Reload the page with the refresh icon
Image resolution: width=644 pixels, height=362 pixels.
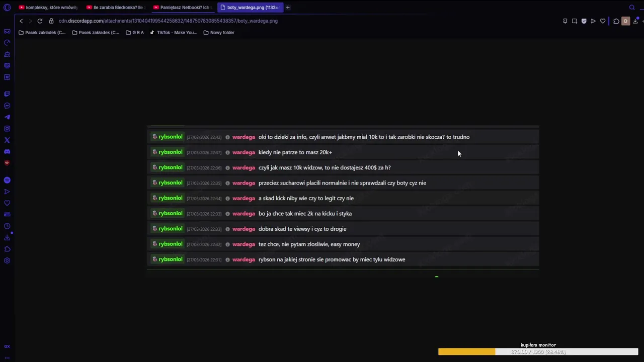[40, 21]
